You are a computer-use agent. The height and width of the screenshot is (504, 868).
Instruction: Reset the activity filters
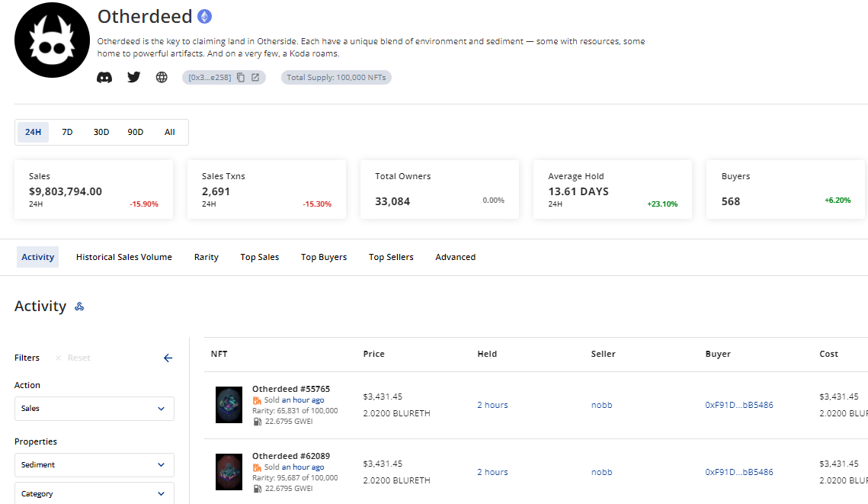point(73,358)
